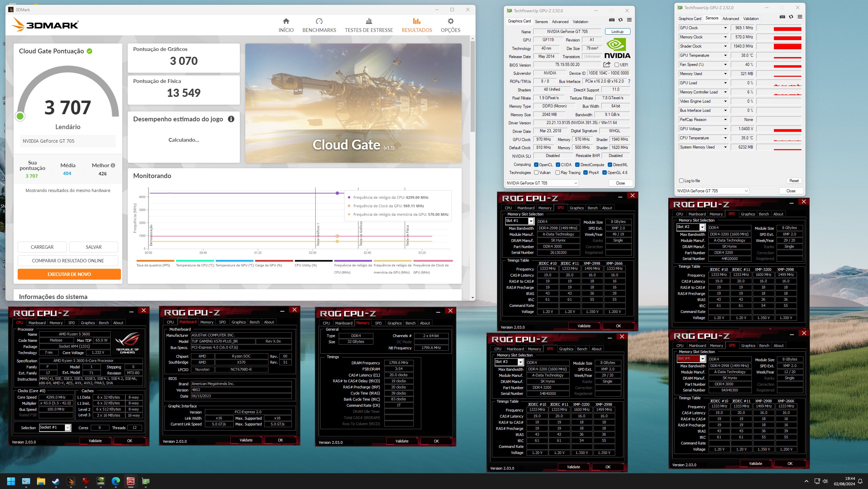Click green validation checkmark beside Cloud Gate Pontuação
The image size is (868, 489).
pos(89,51)
